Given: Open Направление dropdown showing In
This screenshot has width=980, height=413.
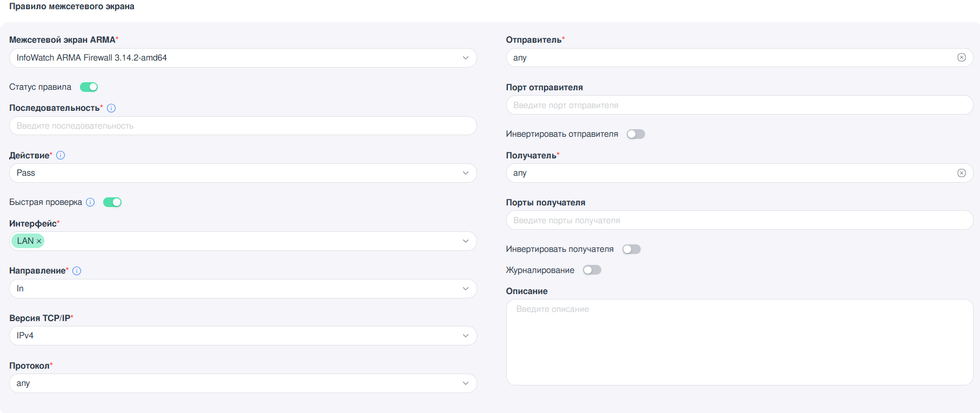Looking at the screenshot, I should coord(243,289).
